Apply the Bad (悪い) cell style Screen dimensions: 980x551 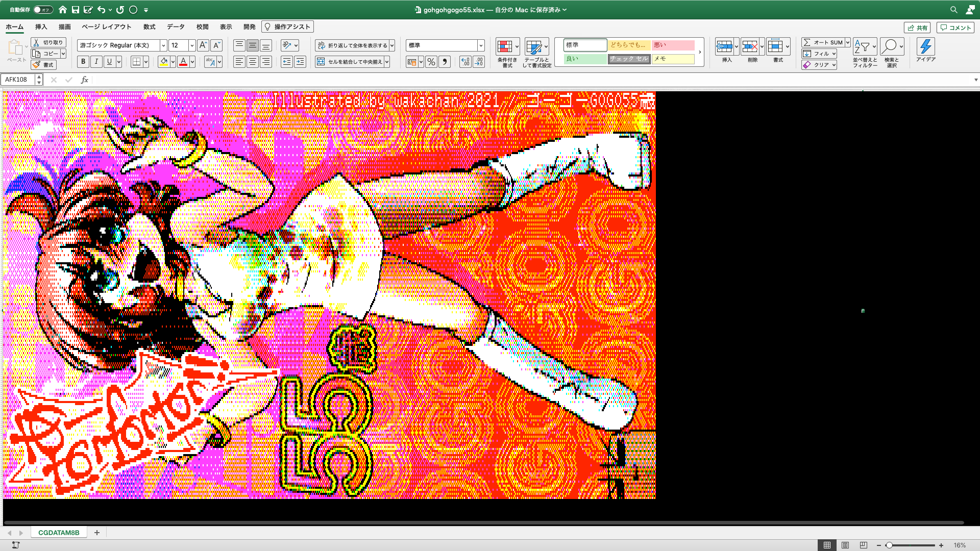673,45
